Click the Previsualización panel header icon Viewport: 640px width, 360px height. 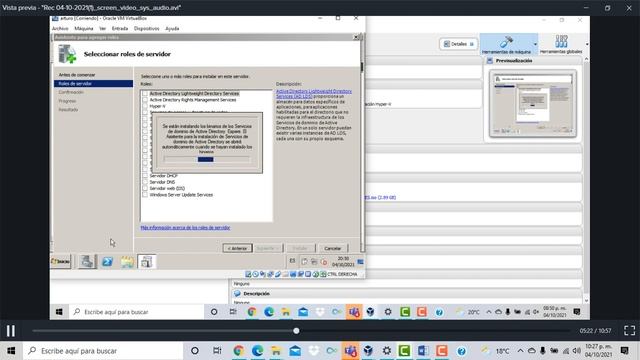[490, 60]
